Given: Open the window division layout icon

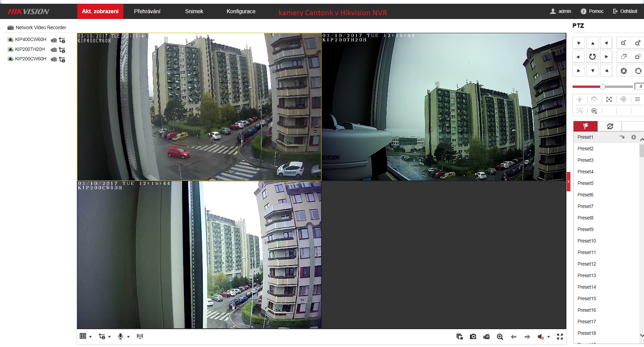Looking at the screenshot, I should pyautogui.click(x=83, y=336).
